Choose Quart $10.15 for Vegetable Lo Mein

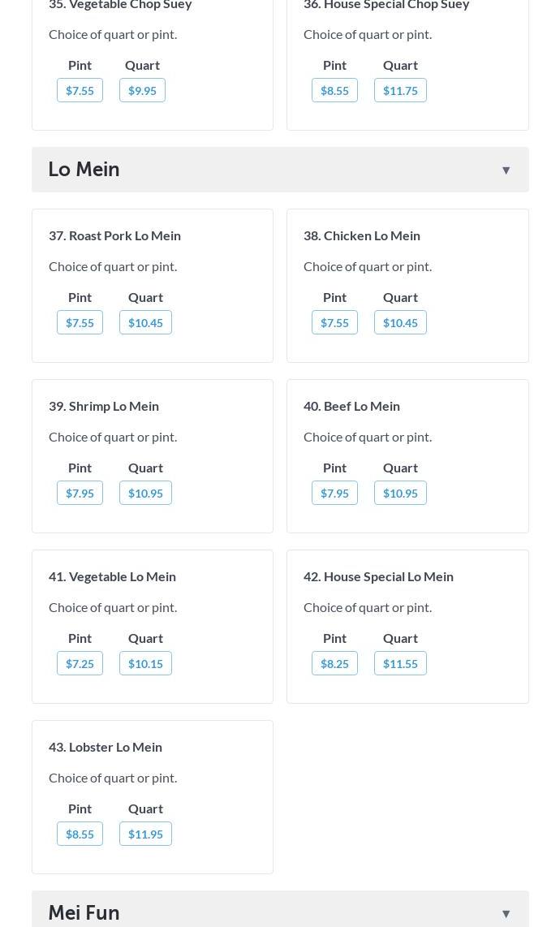[145, 663]
